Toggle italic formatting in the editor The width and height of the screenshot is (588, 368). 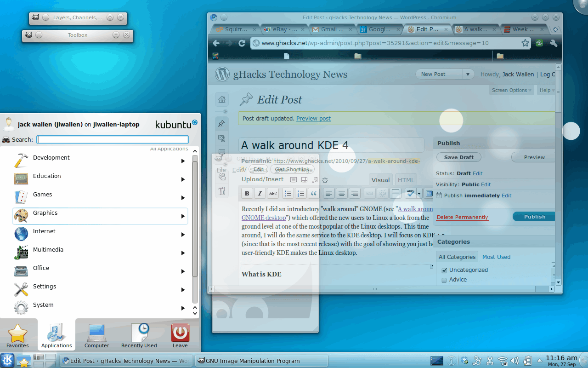[x=260, y=193]
